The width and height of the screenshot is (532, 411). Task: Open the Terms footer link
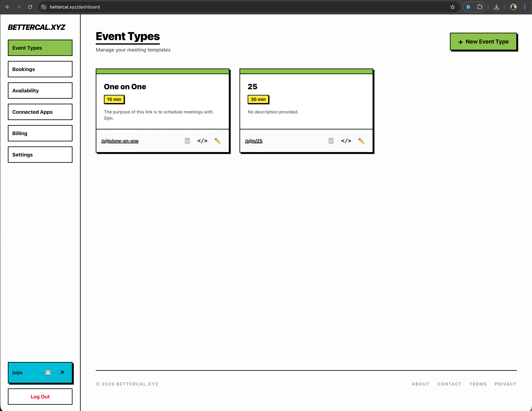tap(478, 384)
